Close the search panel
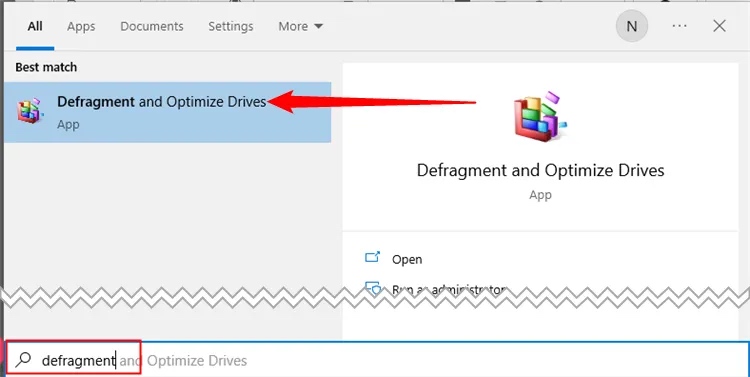Screen dimensions: 750x377 (719, 26)
